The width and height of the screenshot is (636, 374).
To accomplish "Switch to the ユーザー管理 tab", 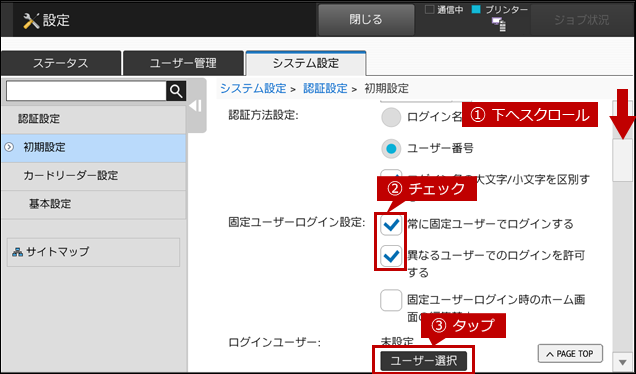I will (x=183, y=63).
